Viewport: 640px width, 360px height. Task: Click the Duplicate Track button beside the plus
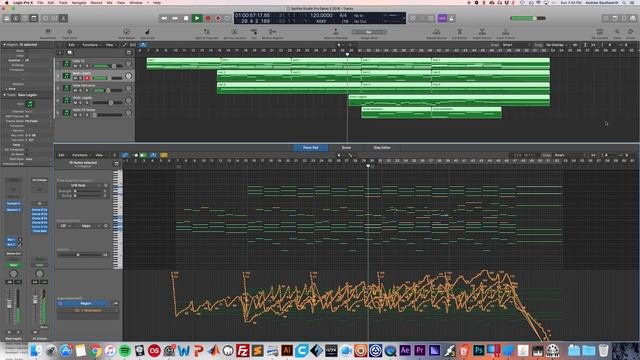[x=70, y=53]
